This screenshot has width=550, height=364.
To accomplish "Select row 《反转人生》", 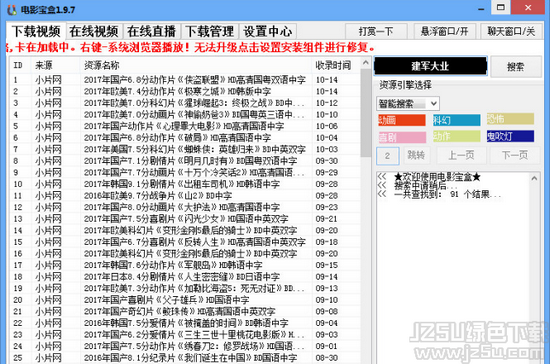I will [x=185, y=242].
